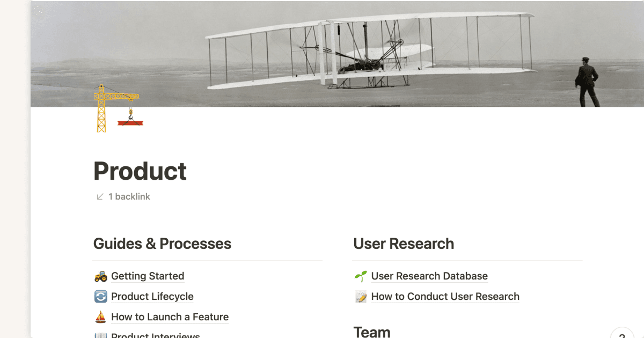Screen dimensions: 644x338
Task: Select the Guides & Processes heading
Action: [162, 244]
